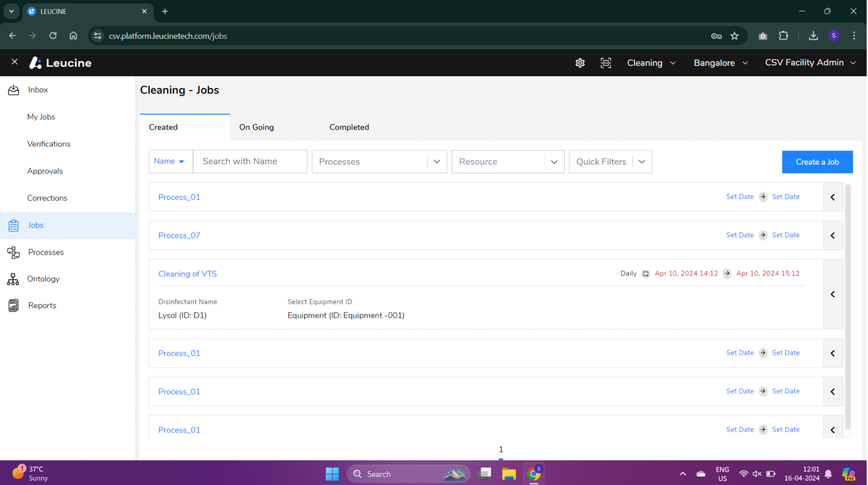Open Corrections in the sidebar
This screenshot has width=868, height=485.
tap(47, 198)
